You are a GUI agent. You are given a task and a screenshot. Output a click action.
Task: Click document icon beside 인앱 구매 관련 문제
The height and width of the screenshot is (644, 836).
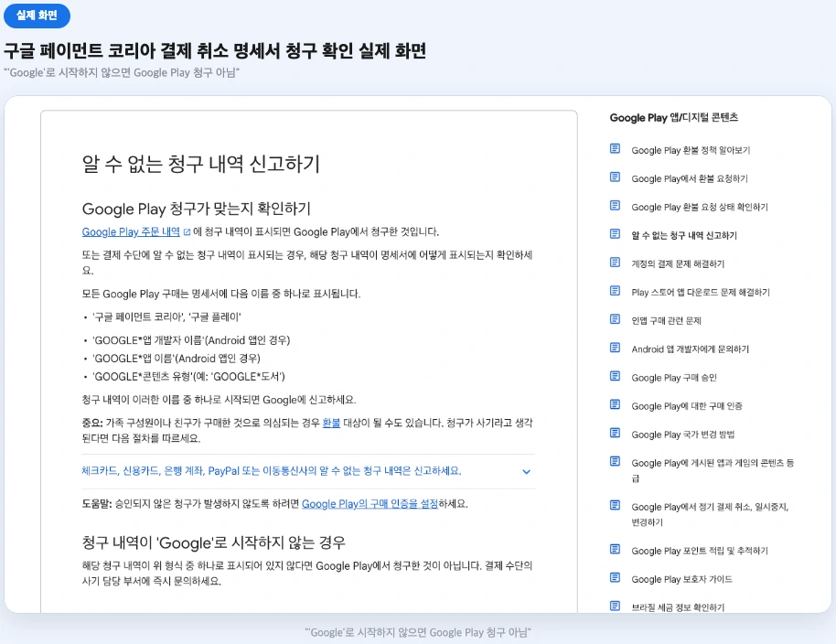[615, 319]
